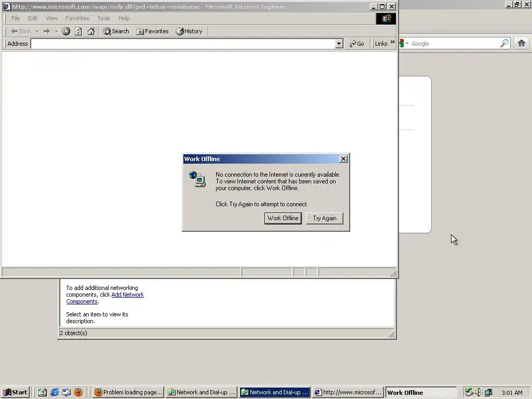Image resolution: width=532 pixels, height=399 pixels.
Task: Restore the Firefox window using restore button
Action: pos(517,4)
